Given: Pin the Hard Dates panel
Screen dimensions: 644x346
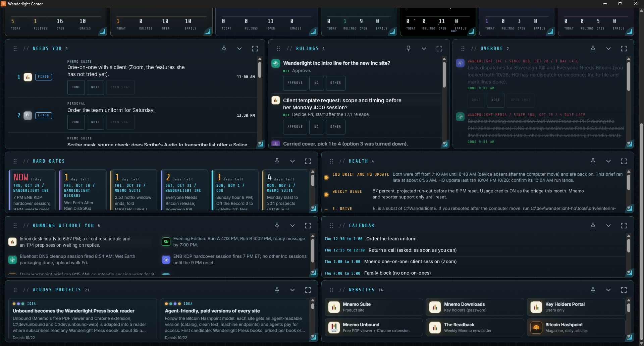Looking at the screenshot, I should click(x=277, y=161).
